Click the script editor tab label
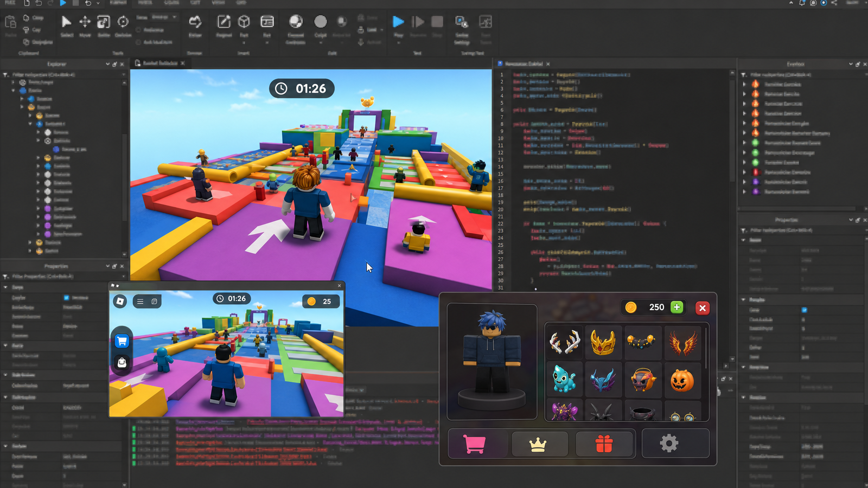868x488 pixels. click(x=524, y=63)
